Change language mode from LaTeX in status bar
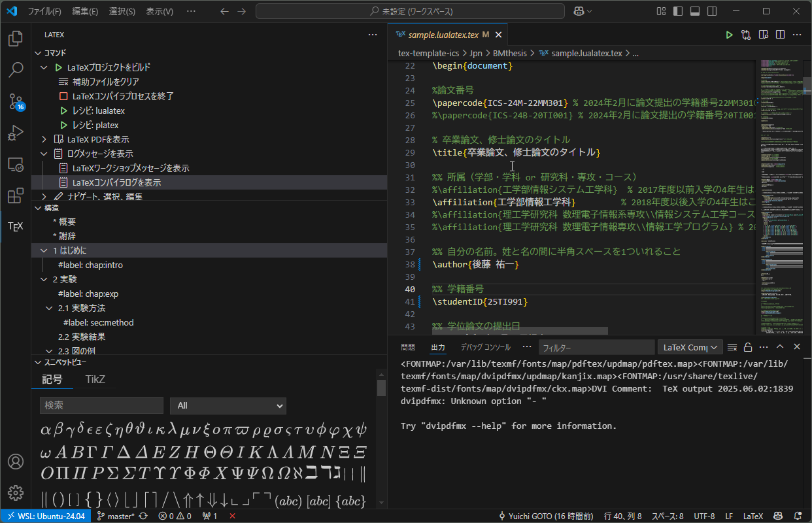 pos(753,516)
